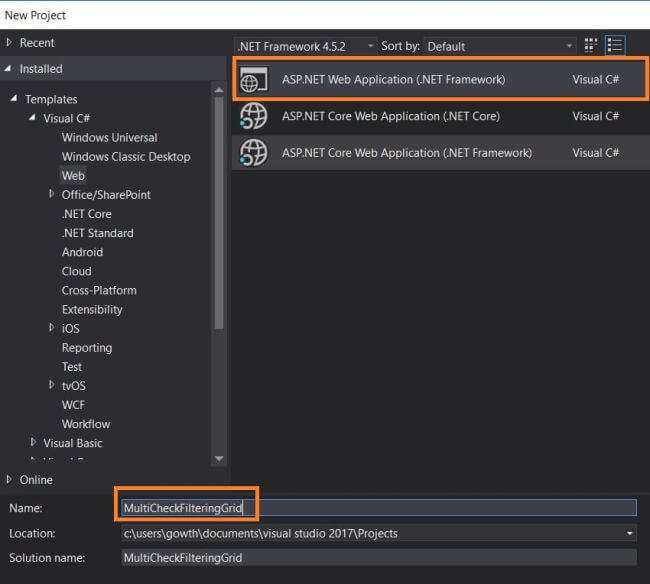The height and width of the screenshot is (584, 650).
Task: Click the template tree scroll down arrow
Action: click(x=219, y=459)
